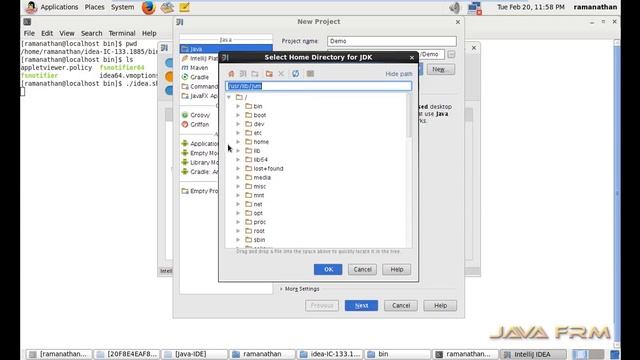Click the Home directory icon in JDK dialog toolbar

pyautogui.click(x=231, y=74)
